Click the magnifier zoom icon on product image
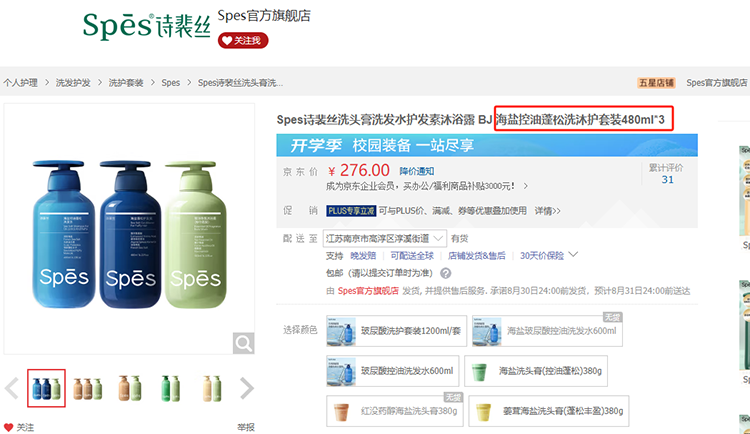The height and width of the screenshot is (434, 750). [243, 344]
